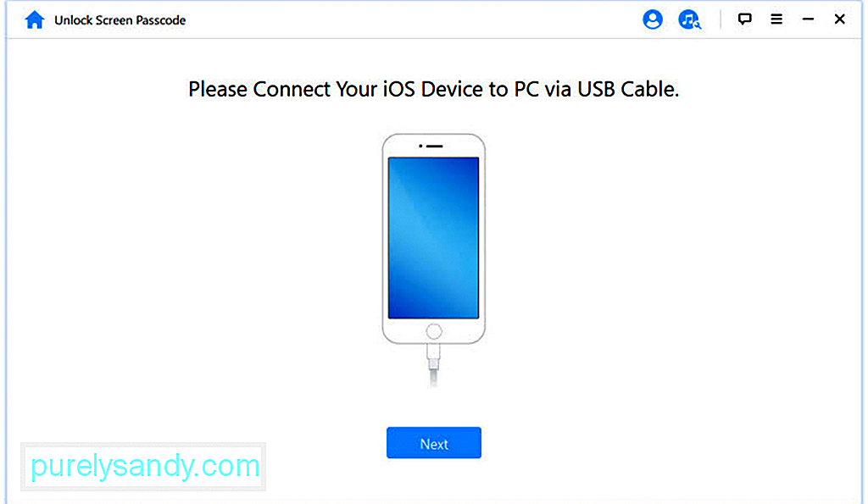Click the round home button on phone
Viewport: 868px width, 504px height.
[434, 331]
